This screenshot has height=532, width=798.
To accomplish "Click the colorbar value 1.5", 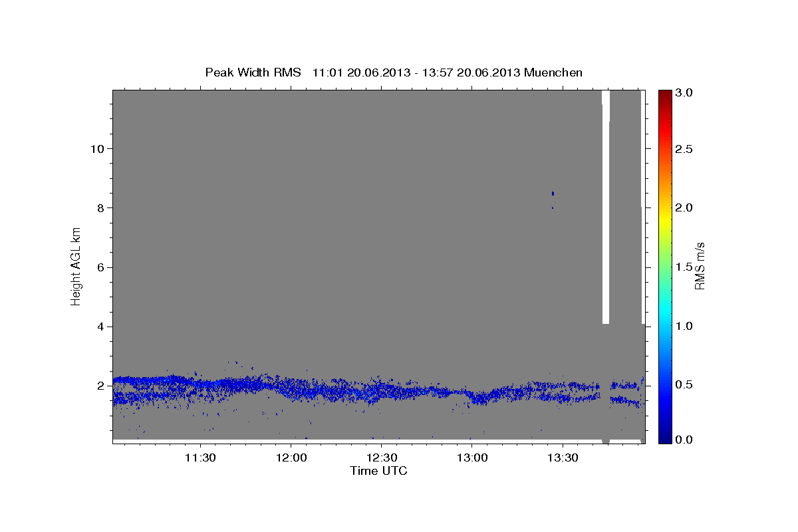I will [685, 267].
